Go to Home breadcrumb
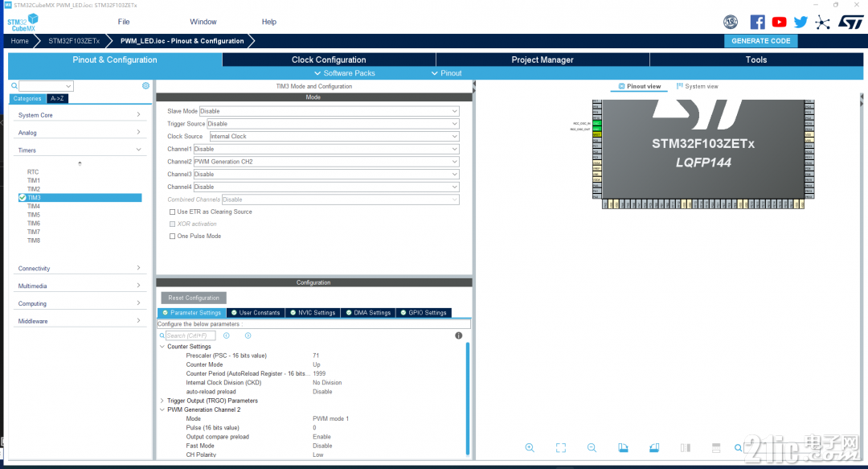 tap(19, 41)
